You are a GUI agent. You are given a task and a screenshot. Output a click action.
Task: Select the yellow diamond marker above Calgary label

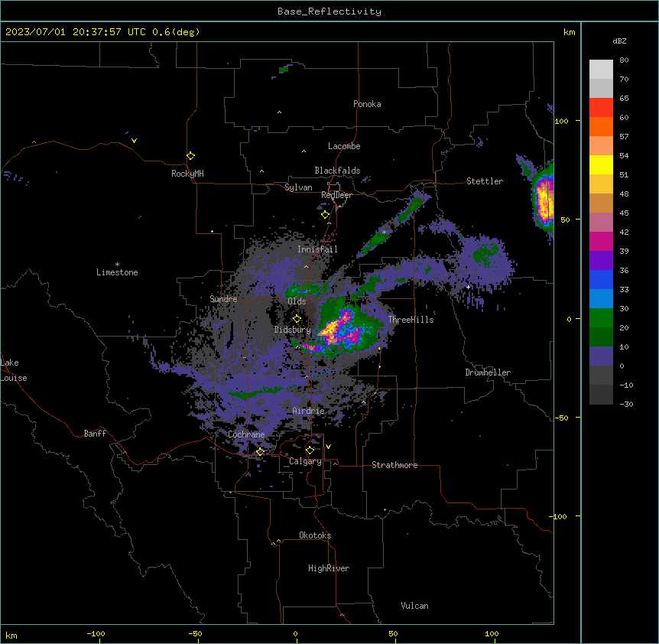pos(310,450)
